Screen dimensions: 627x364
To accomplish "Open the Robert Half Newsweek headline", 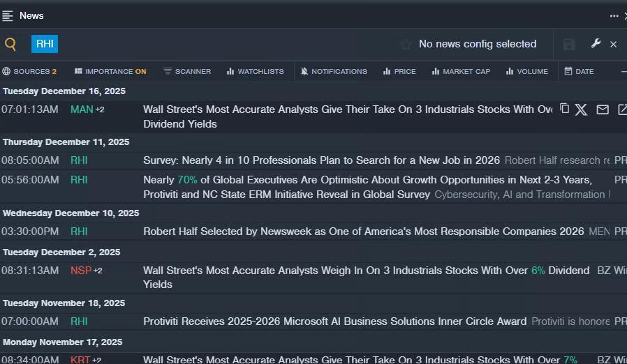I will 363,232.
